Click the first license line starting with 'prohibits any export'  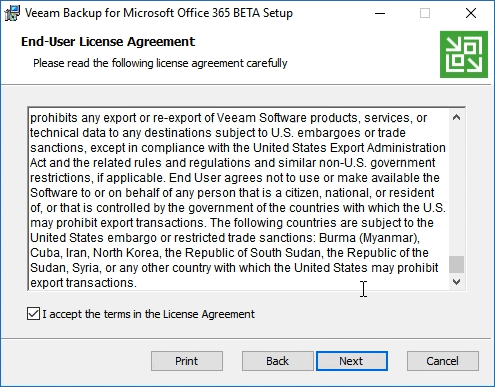(x=228, y=118)
